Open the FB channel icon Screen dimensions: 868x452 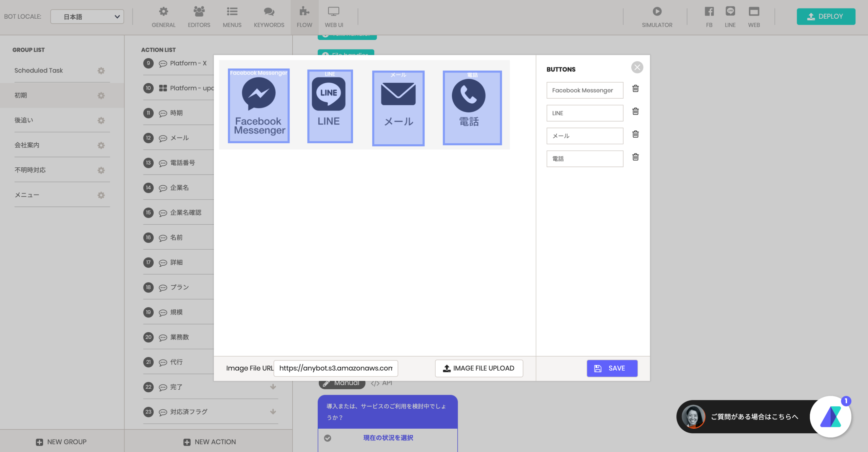(x=709, y=12)
